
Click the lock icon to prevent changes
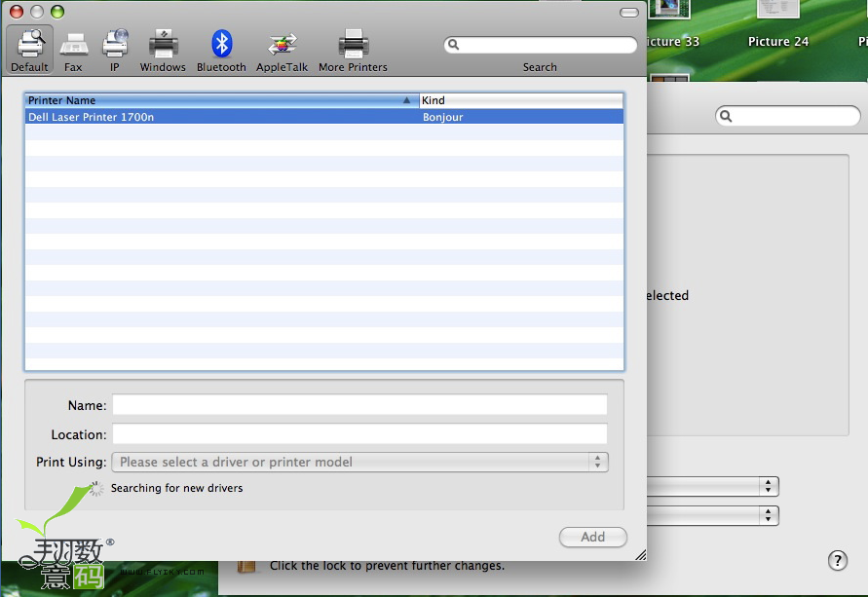click(x=245, y=566)
